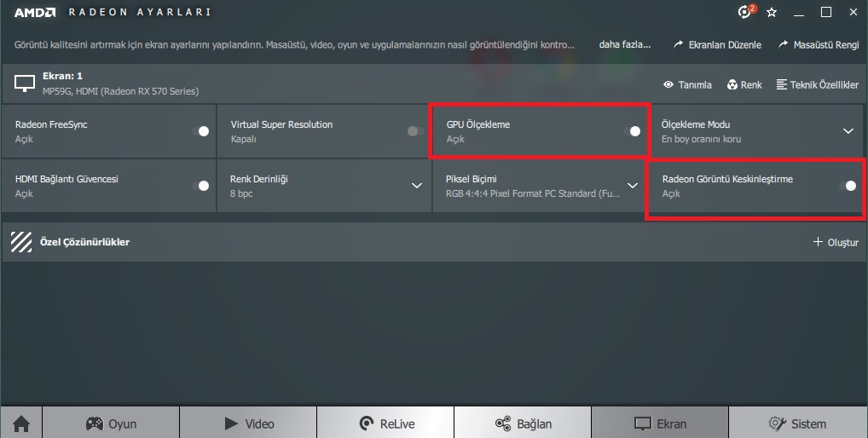
Task: Expand the Piksel Biçimi dropdown
Action: click(632, 186)
